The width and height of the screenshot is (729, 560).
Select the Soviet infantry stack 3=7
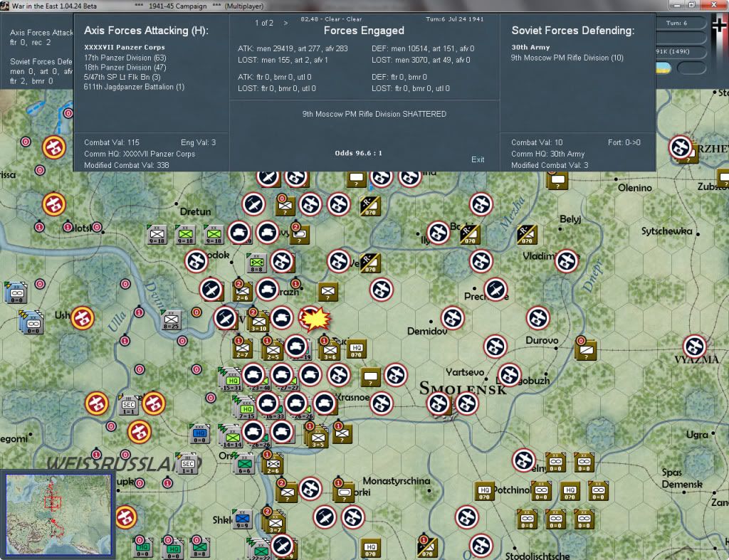coord(275,523)
